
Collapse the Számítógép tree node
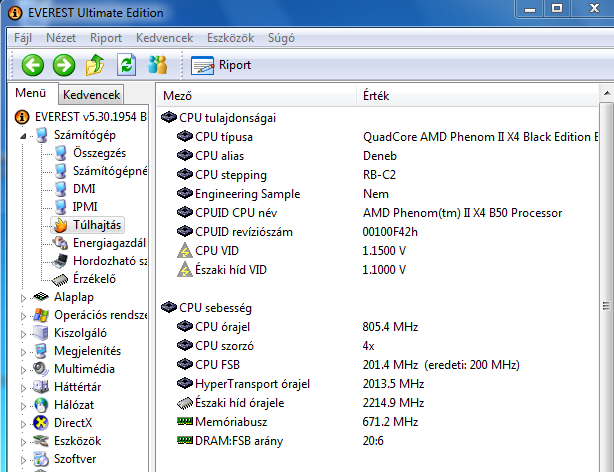point(23,136)
